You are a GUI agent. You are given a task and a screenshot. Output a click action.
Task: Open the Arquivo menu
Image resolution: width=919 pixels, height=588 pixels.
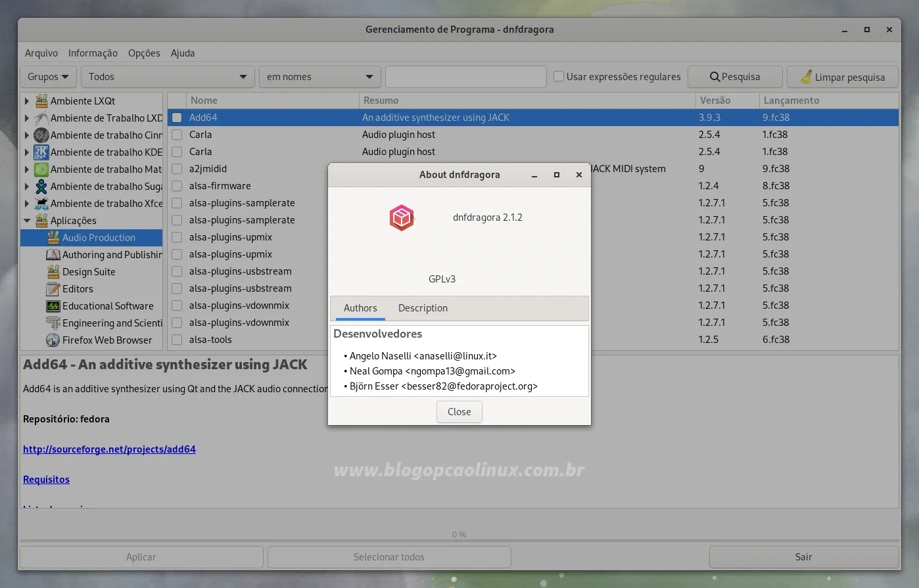click(x=41, y=53)
